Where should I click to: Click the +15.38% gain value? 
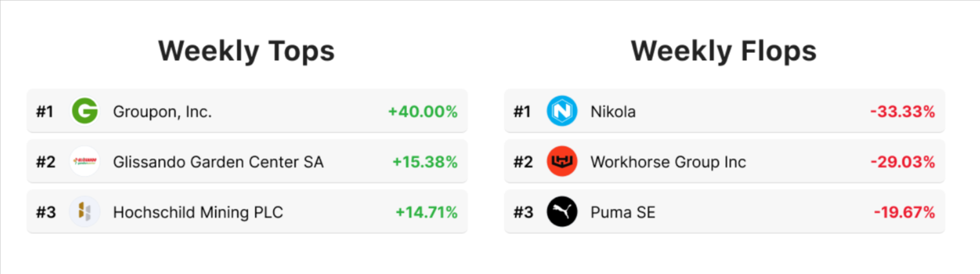(425, 162)
